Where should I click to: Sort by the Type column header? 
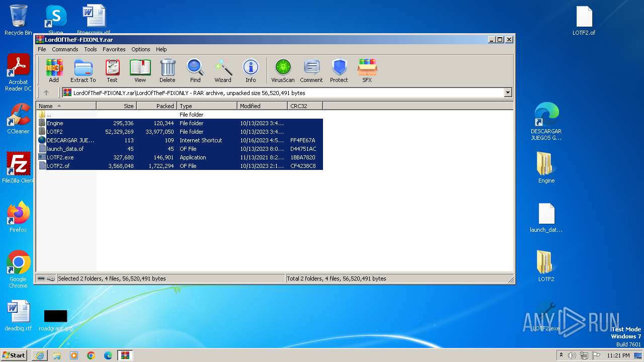207,106
